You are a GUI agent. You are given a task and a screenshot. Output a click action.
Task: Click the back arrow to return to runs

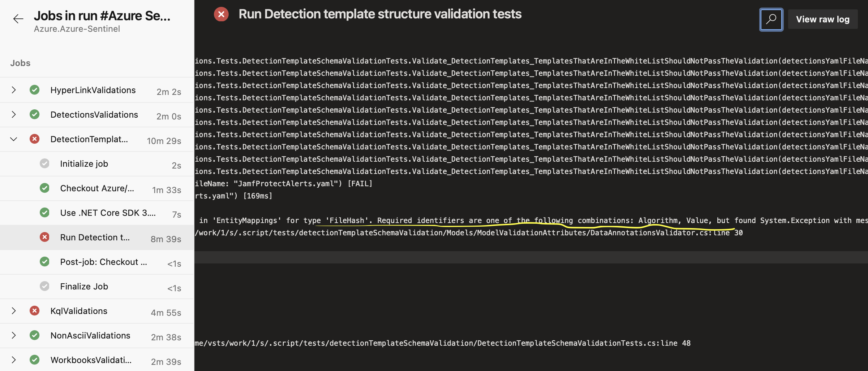(18, 19)
